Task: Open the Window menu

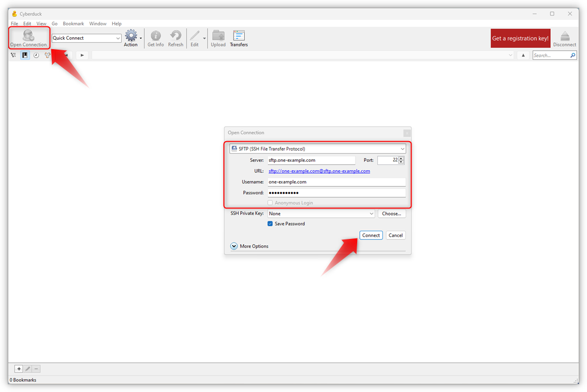Action: (98, 24)
